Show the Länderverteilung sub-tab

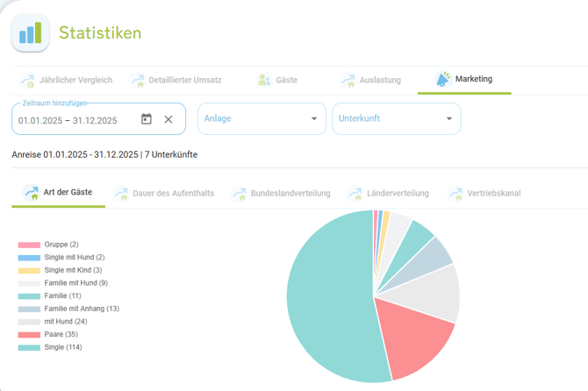coord(388,193)
